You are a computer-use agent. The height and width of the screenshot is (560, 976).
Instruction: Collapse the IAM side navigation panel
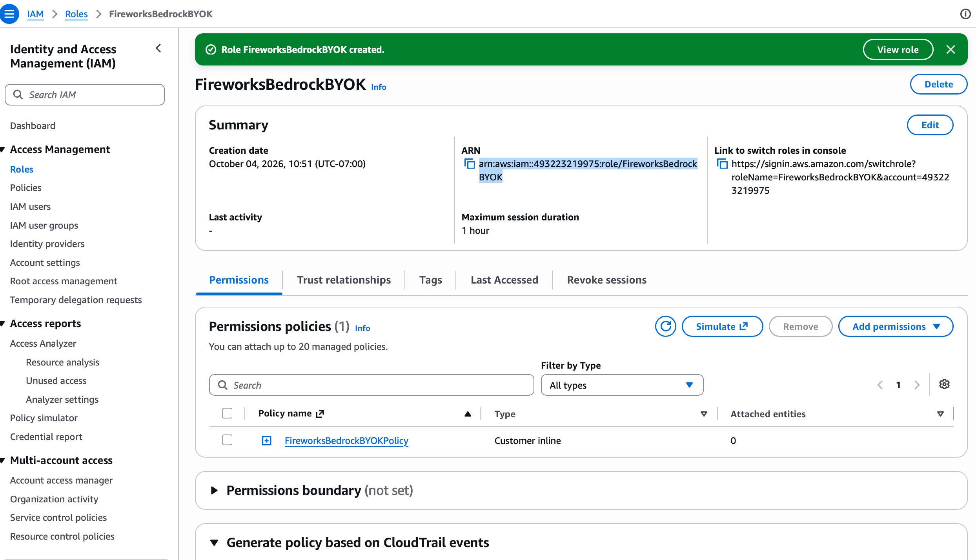(x=158, y=48)
